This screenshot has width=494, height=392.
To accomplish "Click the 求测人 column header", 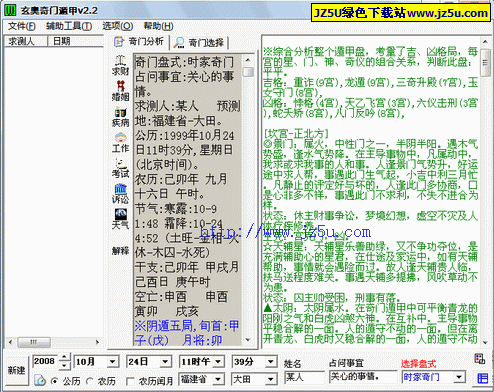I will (26, 41).
